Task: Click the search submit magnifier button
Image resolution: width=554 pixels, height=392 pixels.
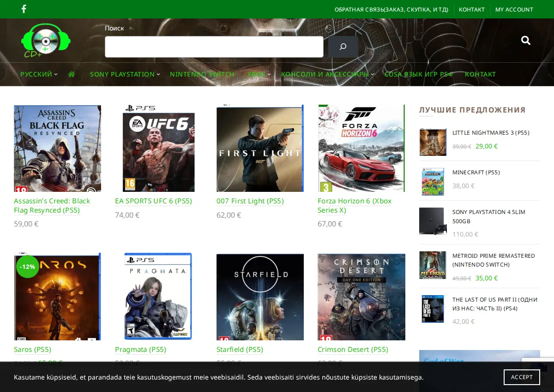Action: [x=343, y=47]
